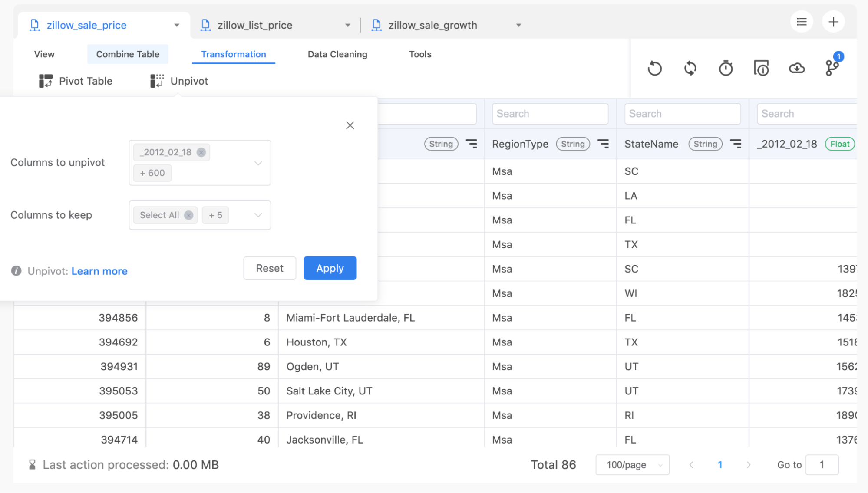The height and width of the screenshot is (493, 868).
Task: Open the table list icon
Action: (x=802, y=22)
